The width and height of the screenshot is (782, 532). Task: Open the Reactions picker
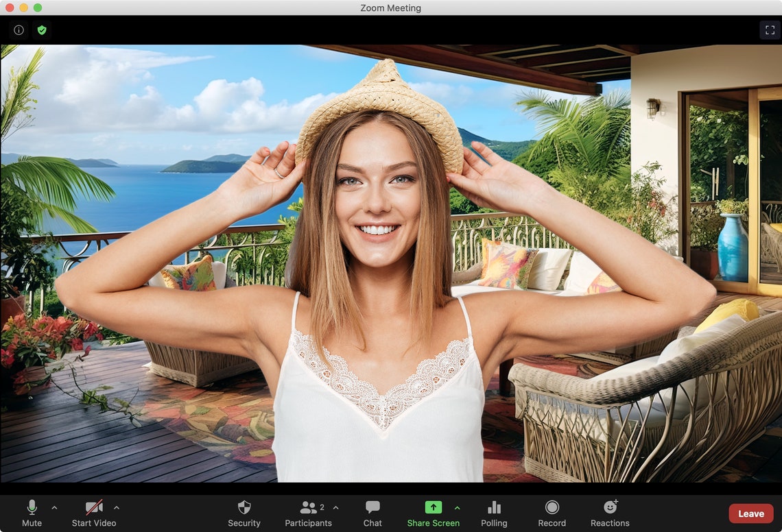tap(610, 513)
